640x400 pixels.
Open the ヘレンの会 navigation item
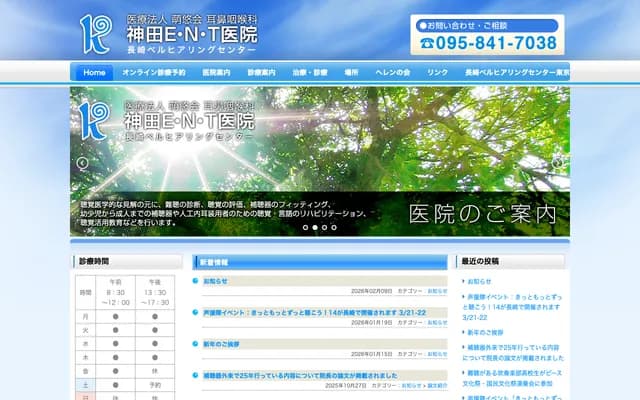[x=393, y=73]
